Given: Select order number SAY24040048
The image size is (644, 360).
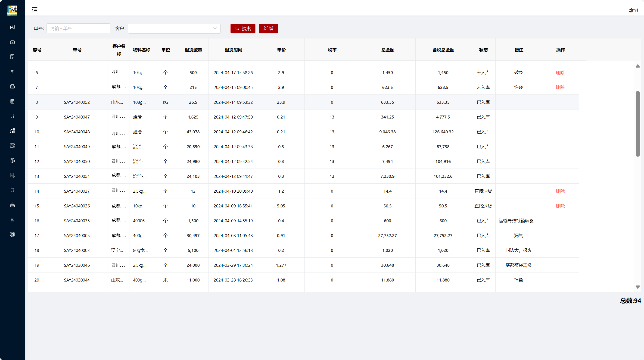Looking at the screenshot, I should [x=77, y=132].
